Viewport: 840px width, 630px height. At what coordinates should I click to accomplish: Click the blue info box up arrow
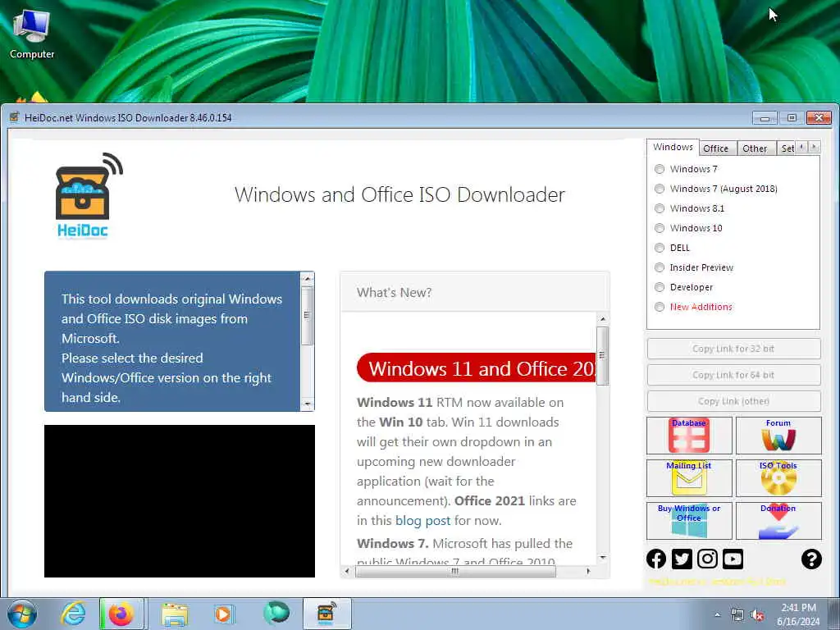[307, 279]
